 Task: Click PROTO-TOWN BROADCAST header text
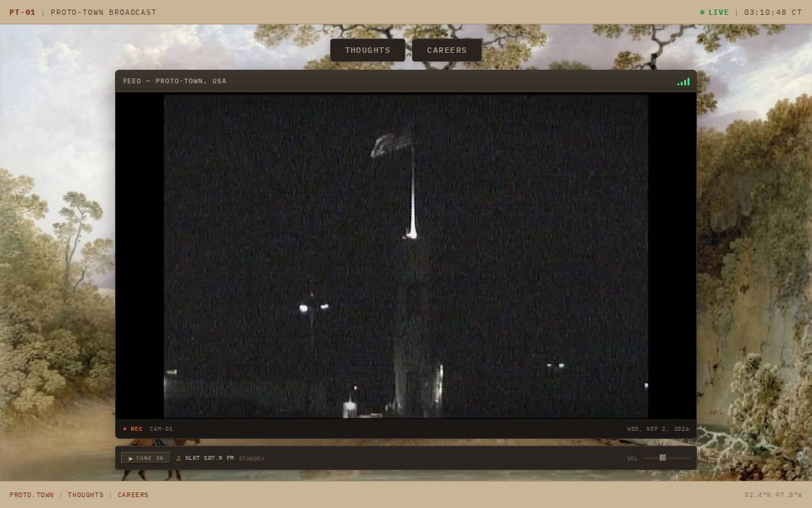click(104, 12)
